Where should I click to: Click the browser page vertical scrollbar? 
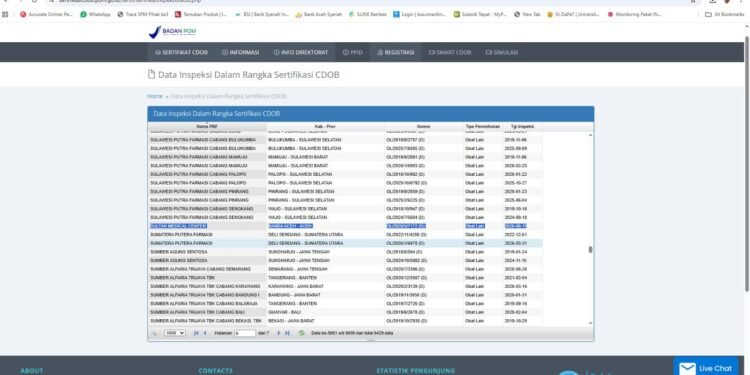click(x=747, y=163)
